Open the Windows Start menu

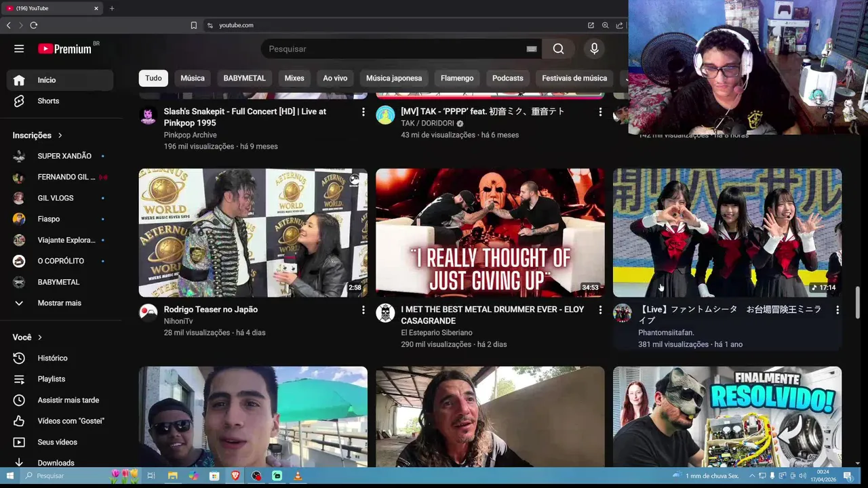click(x=9, y=476)
